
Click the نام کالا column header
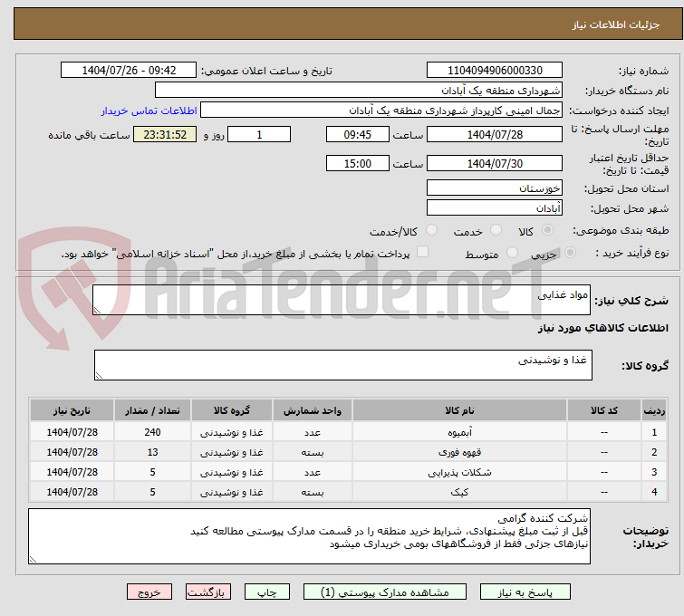pos(459,410)
